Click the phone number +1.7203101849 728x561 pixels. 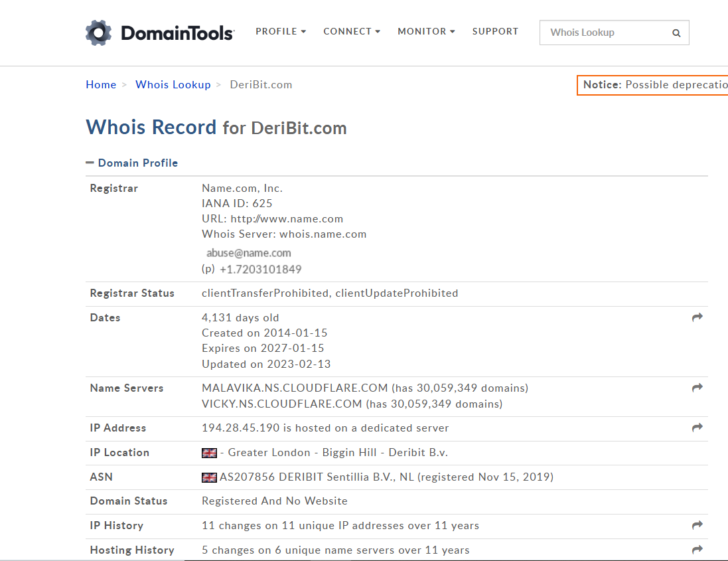(260, 270)
